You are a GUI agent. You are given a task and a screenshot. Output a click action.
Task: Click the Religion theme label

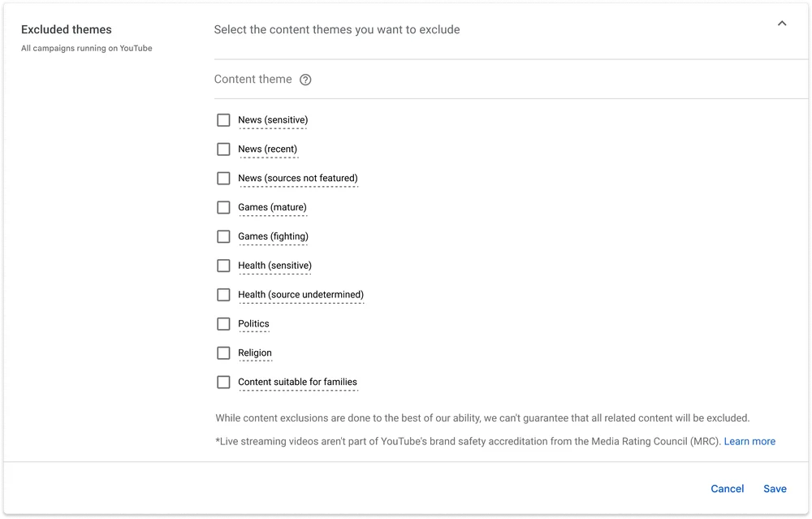tap(255, 353)
